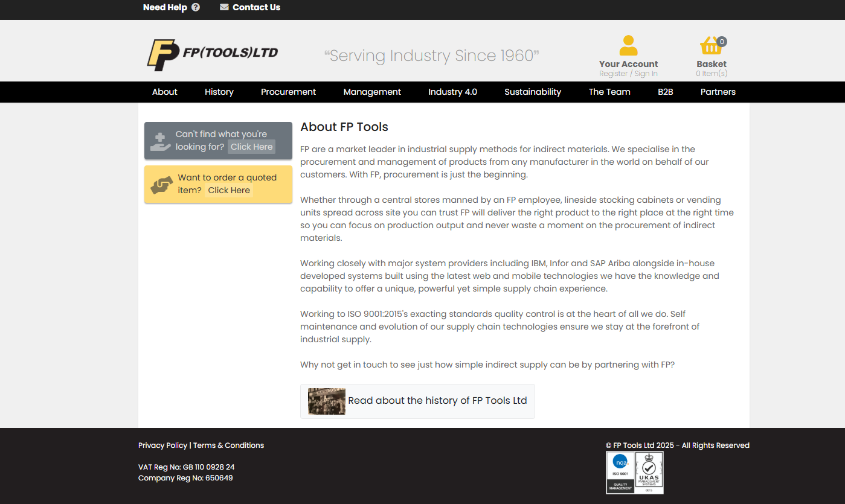Click the FP Tools Ltd logo
The height and width of the screenshot is (504, 845).
pos(213,54)
